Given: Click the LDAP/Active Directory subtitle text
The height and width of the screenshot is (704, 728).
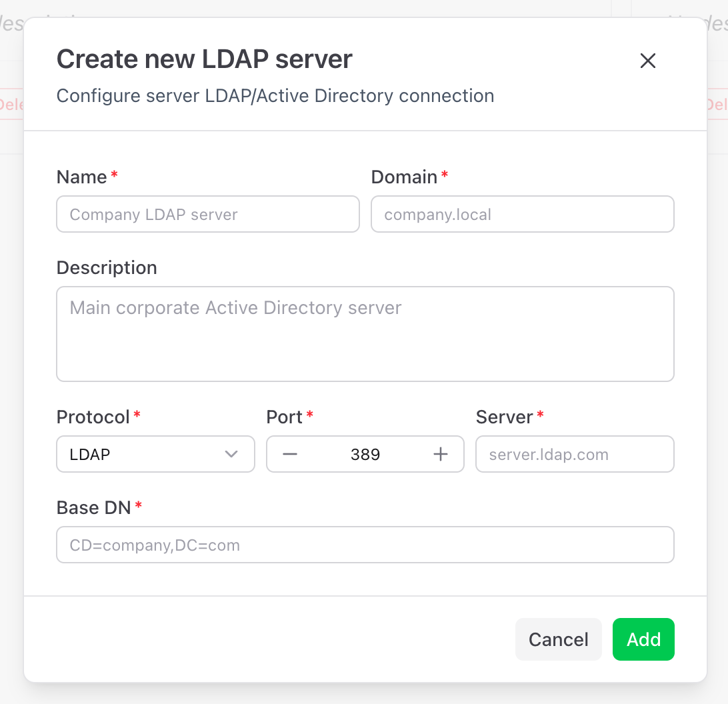Looking at the screenshot, I should pyautogui.click(x=275, y=95).
